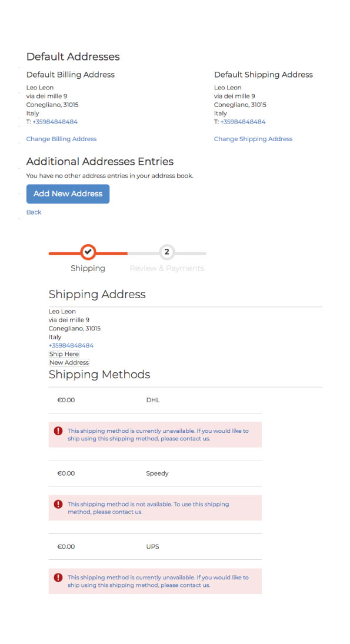Screen dimensions: 350x644
Task: Click the Review & Payments step number circle
Action: [x=166, y=252]
